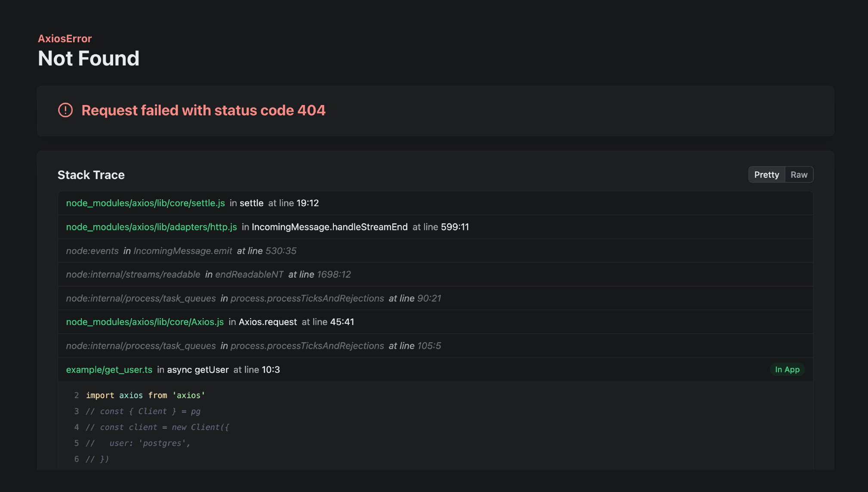This screenshot has width=868, height=492.
Task: Click the Request failed with status 404 message
Action: (203, 110)
